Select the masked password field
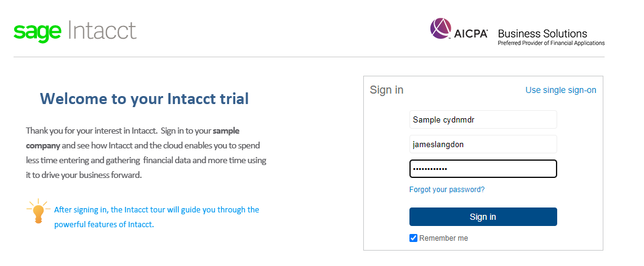 click(x=483, y=169)
